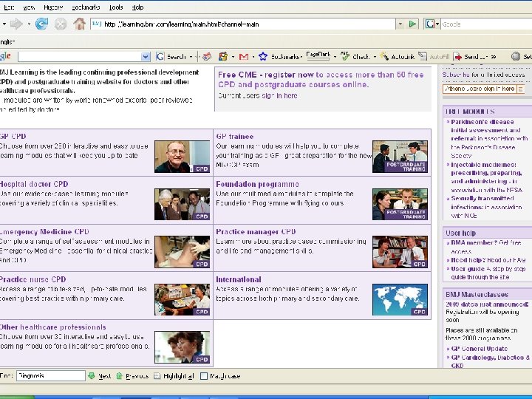This screenshot has width=532, height=399.
Task: Click the Google Toolbar search input
Action: 79,57
